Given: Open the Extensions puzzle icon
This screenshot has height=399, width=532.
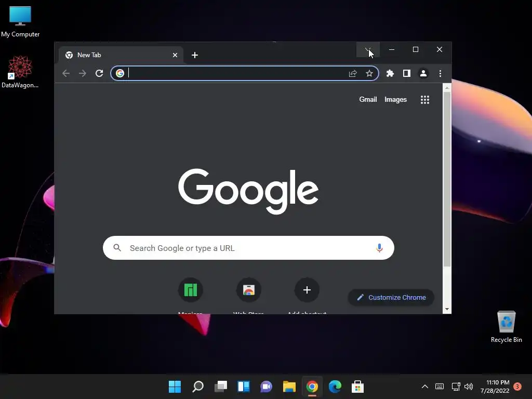Looking at the screenshot, I should [390, 73].
